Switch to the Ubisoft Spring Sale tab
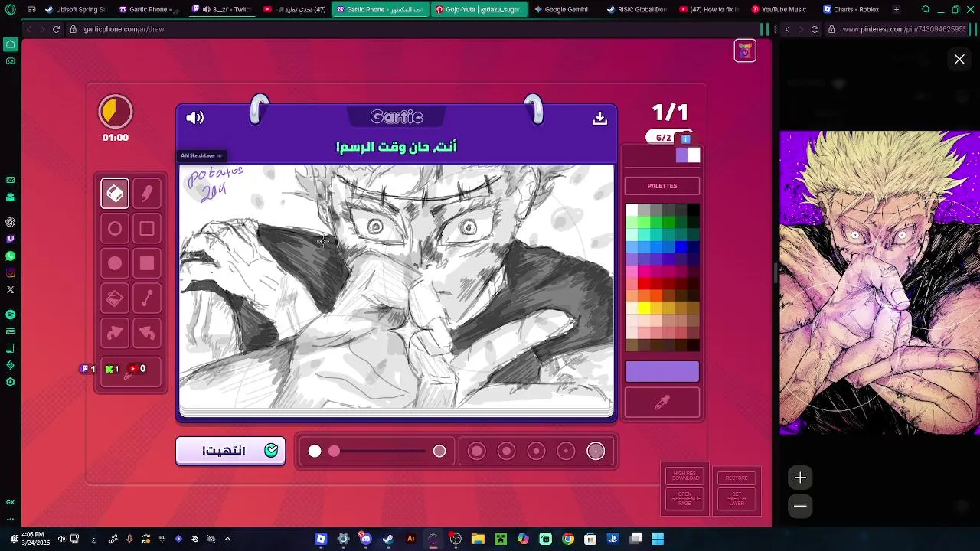The width and height of the screenshot is (980, 551). tap(76, 9)
